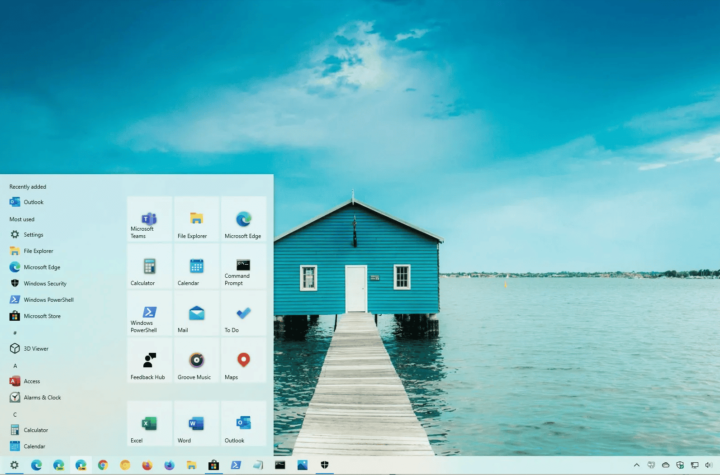Open the Mail tile
This screenshot has height=475, width=720.
click(x=196, y=316)
